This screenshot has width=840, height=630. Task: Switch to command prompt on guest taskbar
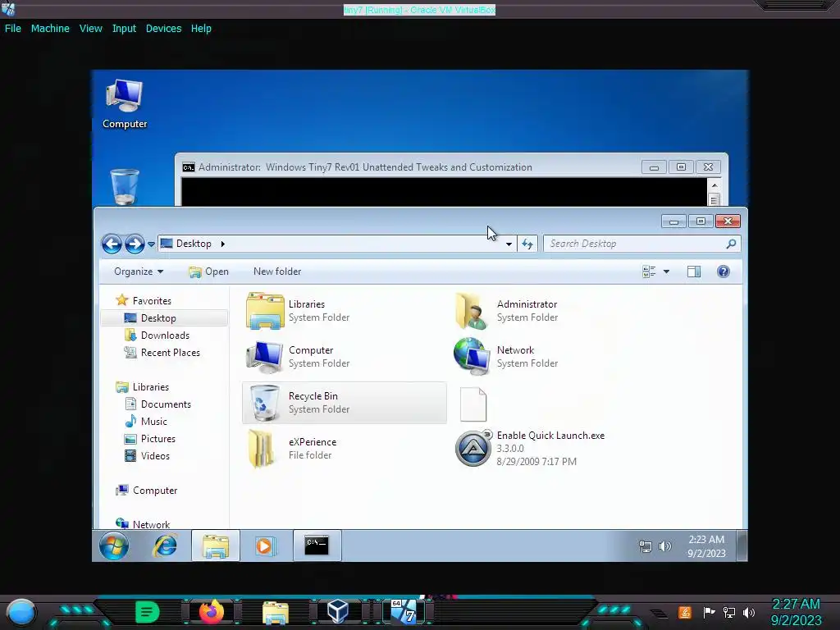tap(317, 546)
